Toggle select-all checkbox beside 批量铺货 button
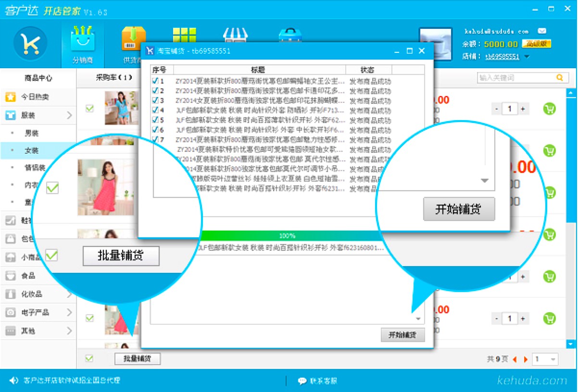The width and height of the screenshot is (578, 392). [89, 358]
